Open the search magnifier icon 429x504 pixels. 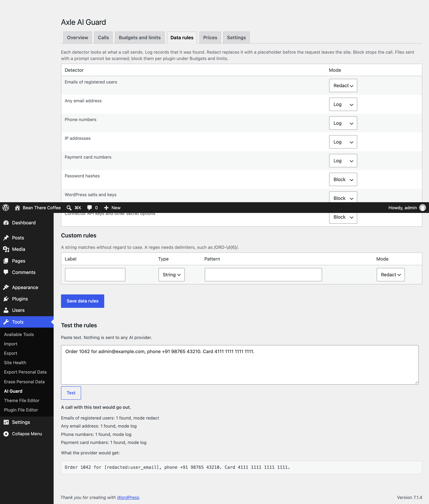69,208
